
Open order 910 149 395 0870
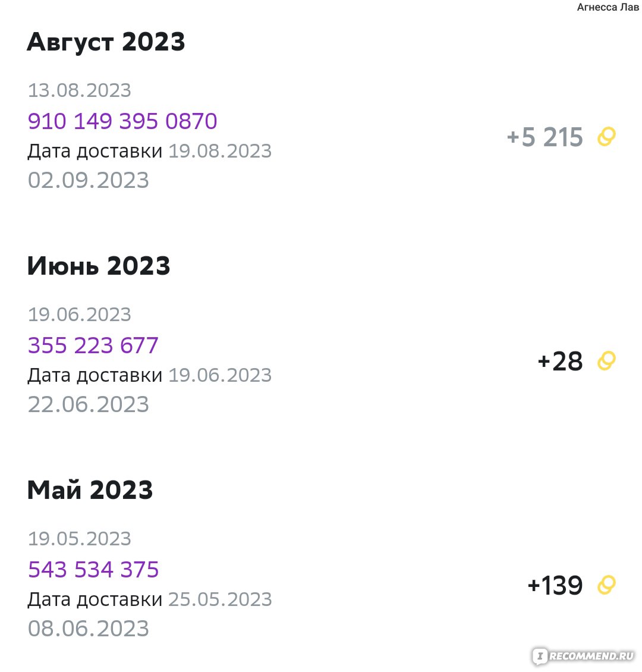[122, 121]
